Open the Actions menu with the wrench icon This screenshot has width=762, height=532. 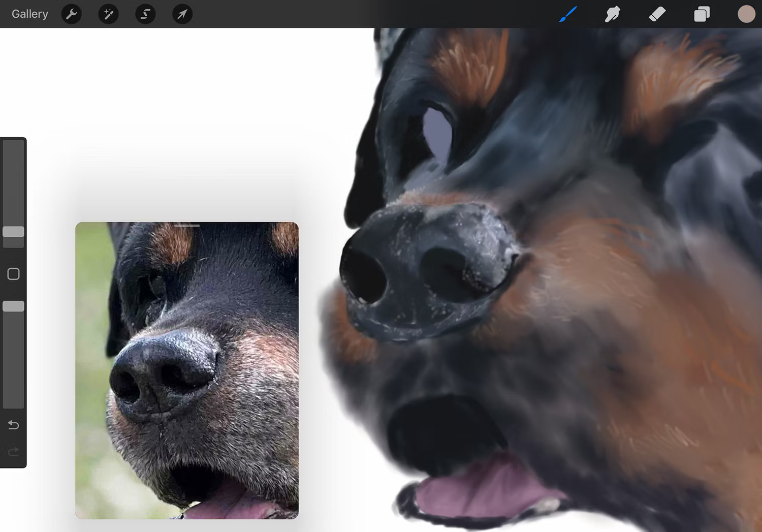(71, 14)
